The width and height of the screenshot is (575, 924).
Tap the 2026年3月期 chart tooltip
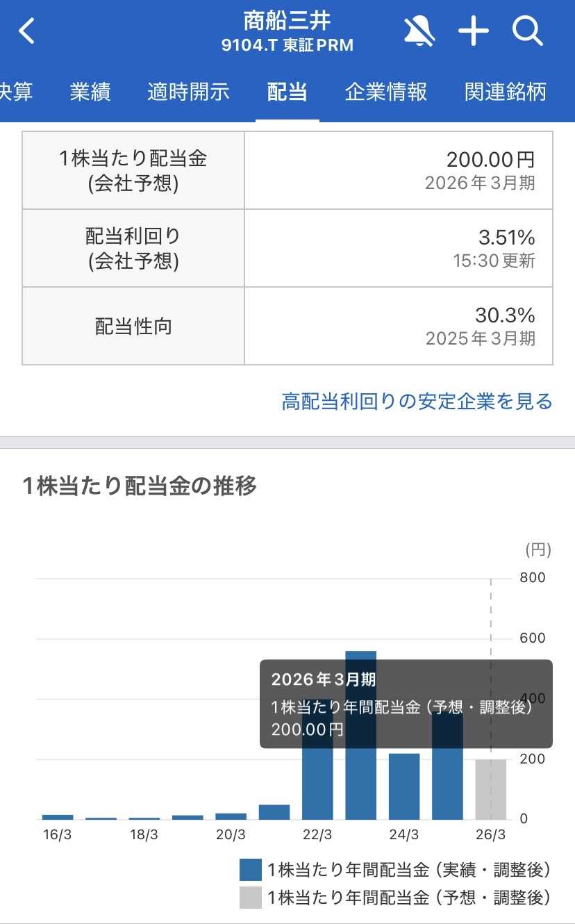coord(406,704)
